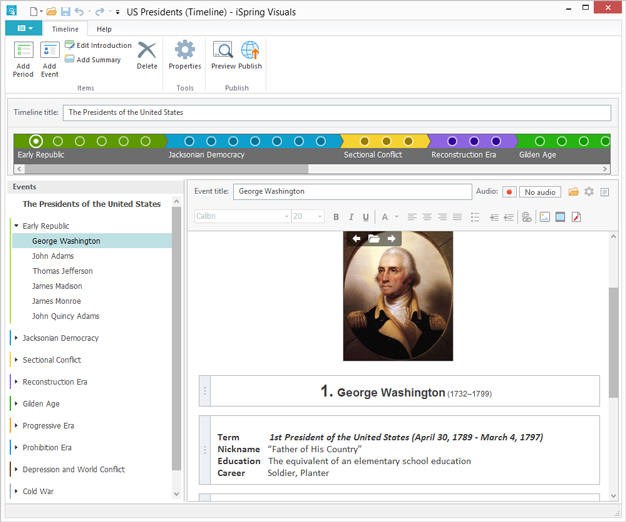Expand the Sectional Conflict group
Viewport: 626px width, 522px height.
[x=16, y=360]
